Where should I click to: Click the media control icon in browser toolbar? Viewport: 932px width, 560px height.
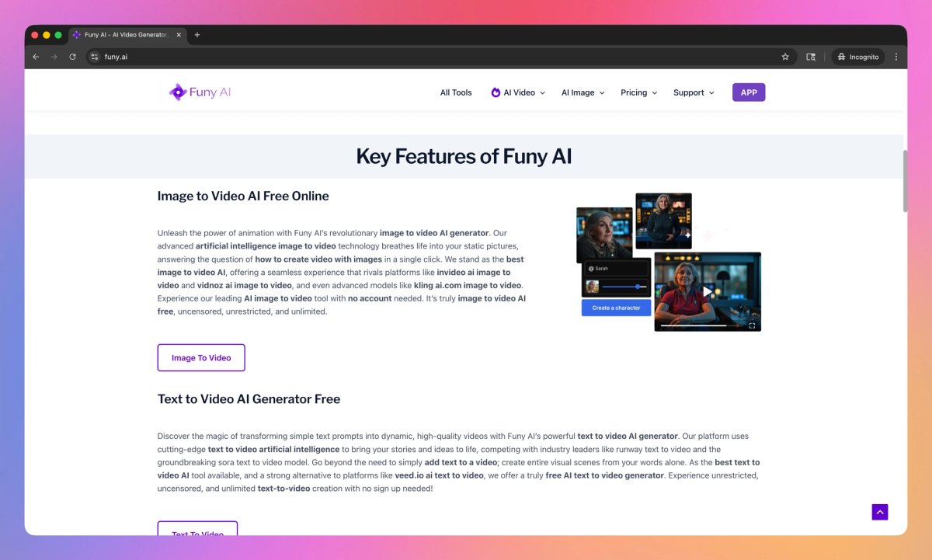811,57
